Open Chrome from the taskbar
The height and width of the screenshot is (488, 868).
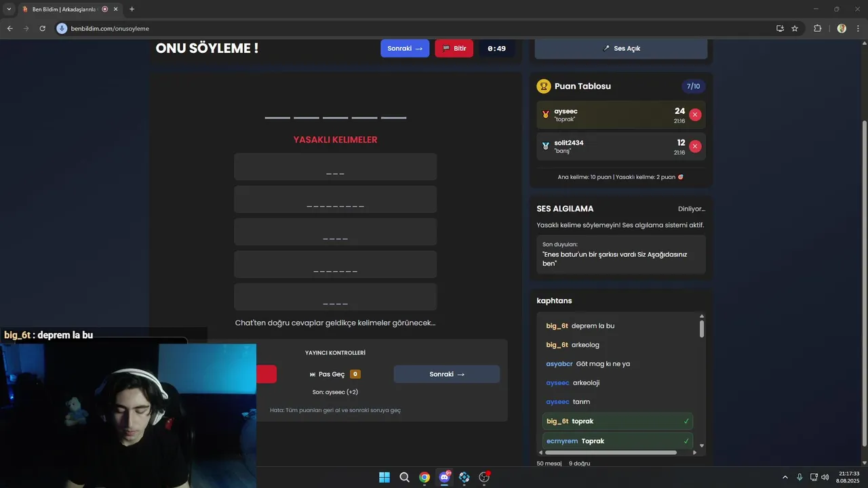coord(425,477)
